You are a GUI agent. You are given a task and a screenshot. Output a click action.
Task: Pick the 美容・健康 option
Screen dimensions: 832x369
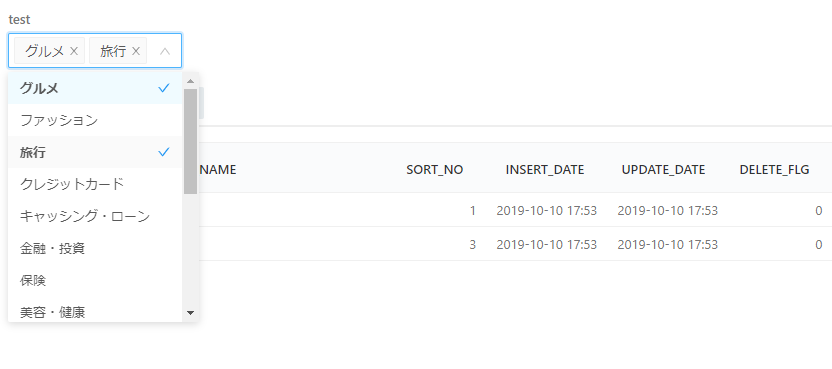click(96, 312)
